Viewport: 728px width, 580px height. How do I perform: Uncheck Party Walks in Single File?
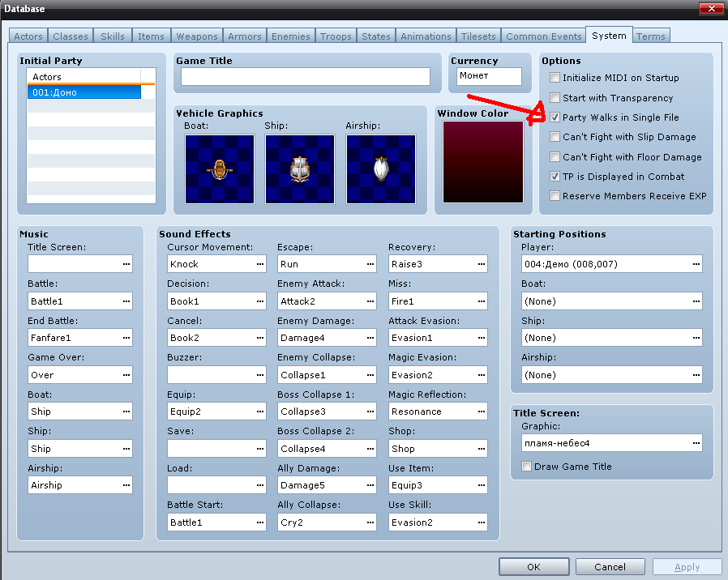click(x=555, y=117)
